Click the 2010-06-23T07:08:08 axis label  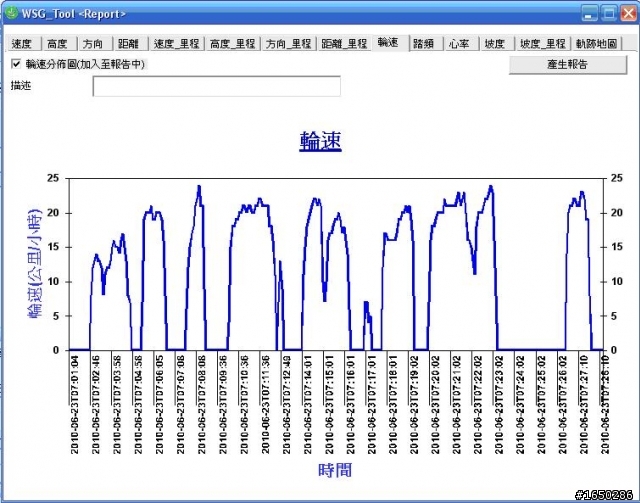pos(202,404)
